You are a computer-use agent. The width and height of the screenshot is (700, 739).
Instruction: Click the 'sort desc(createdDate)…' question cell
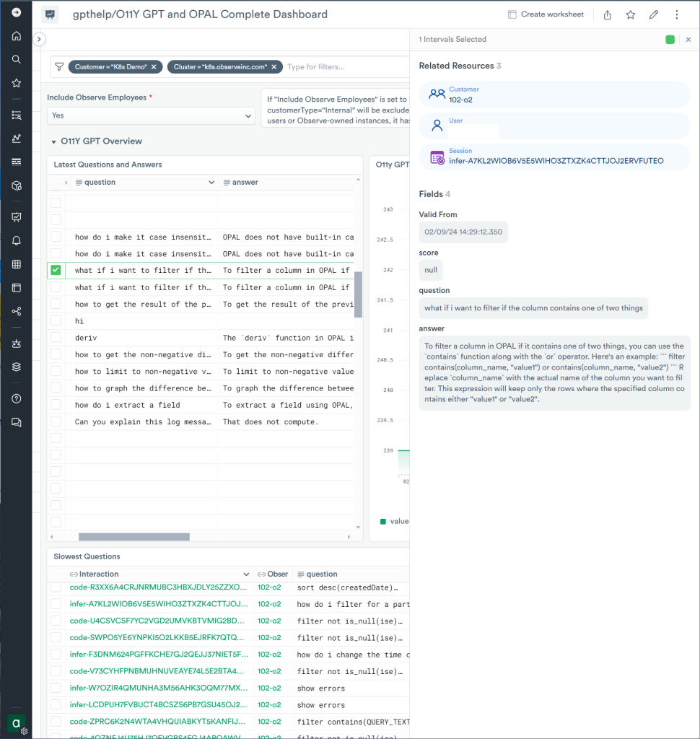347,587
